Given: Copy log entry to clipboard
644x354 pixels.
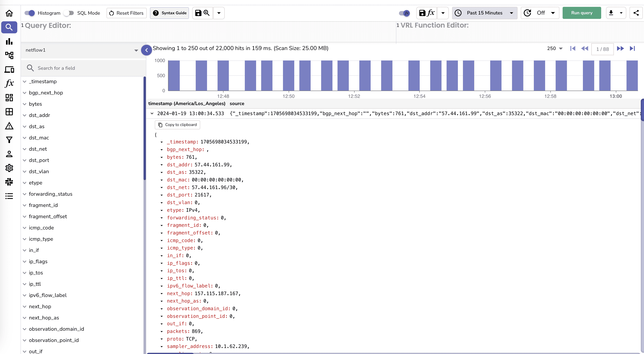Looking at the screenshot, I should point(177,125).
